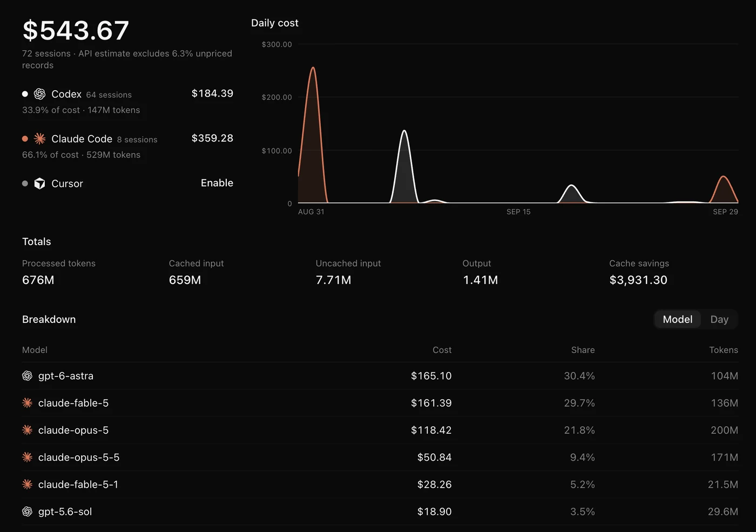Screen dimensions: 756x532
Task: Click the Processed tokens value 676M
Action: click(38, 280)
